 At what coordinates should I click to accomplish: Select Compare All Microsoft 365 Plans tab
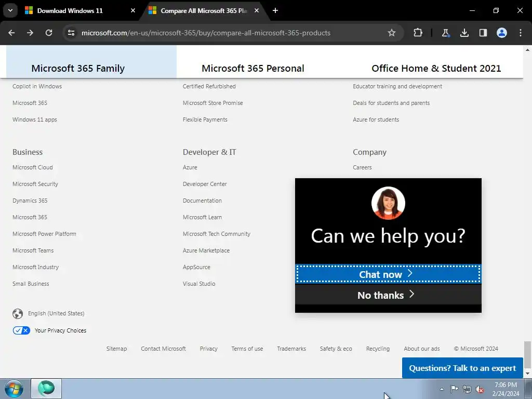[x=204, y=10]
